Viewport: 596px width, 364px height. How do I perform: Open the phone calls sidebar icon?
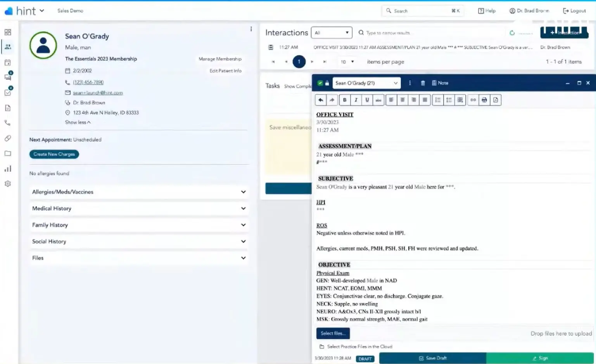pos(7,122)
